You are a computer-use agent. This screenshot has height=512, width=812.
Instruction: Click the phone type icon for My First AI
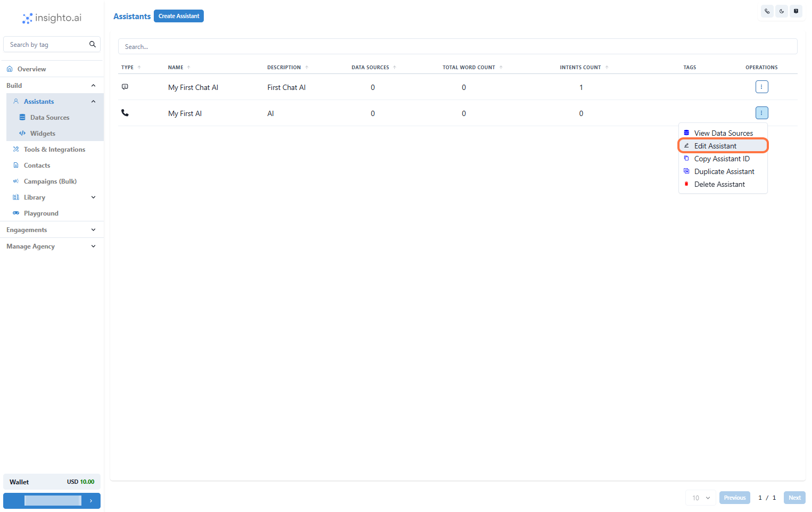pyautogui.click(x=125, y=113)
